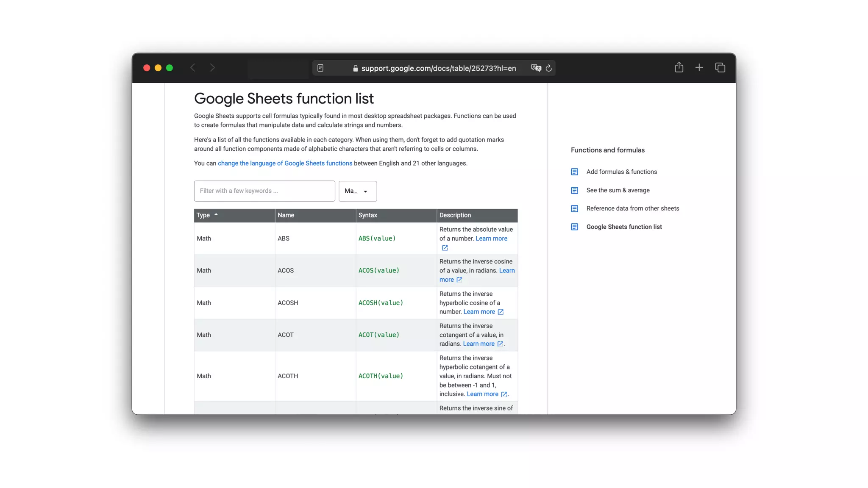Image resolution: width=868 pixels, height=488 pixels.
Task: Expand the Ma... category filter dropdown
Action: point(357,191)
